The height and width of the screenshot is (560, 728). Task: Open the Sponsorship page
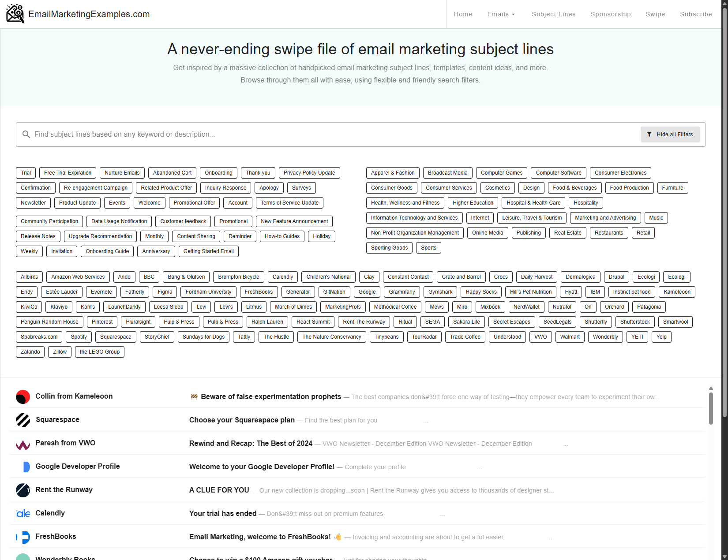[x=611, y=14]
